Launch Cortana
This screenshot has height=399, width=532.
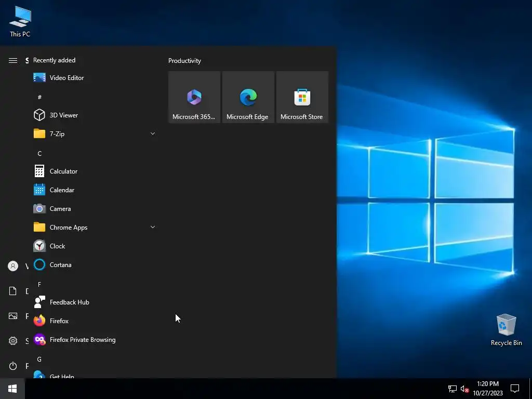(95, 264)
